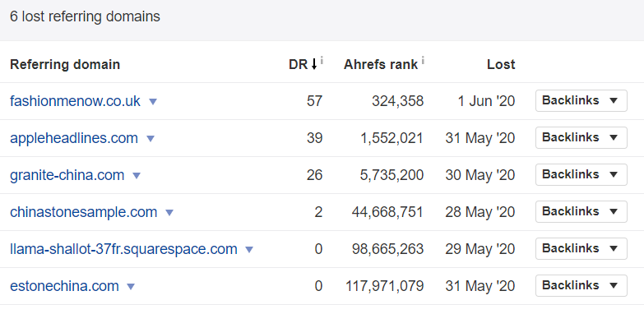
Task: Open Backlinks dropdown for fashionmenow.co.uk
Action: click(581, 100)
